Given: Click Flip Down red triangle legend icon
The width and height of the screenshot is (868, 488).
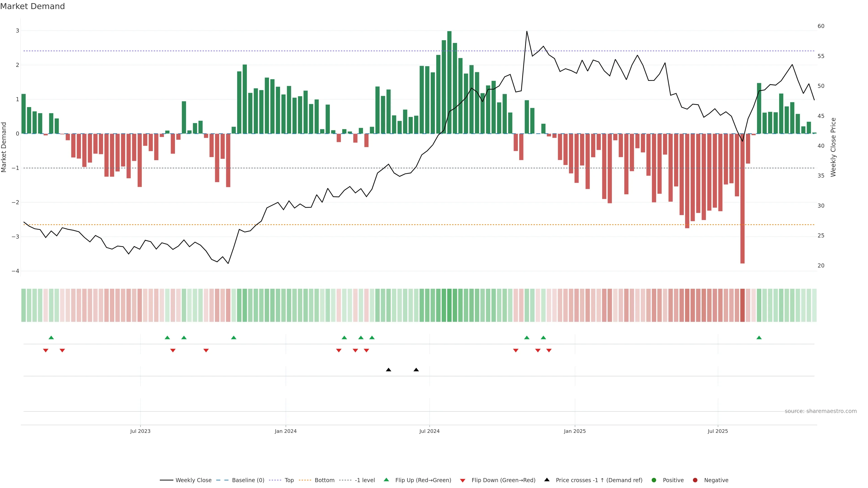Looking at the screenshot, I should coord(463,480).
